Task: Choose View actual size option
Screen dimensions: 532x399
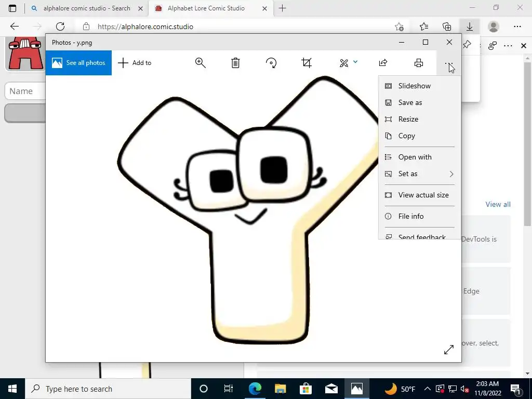Action: (420, 195)
